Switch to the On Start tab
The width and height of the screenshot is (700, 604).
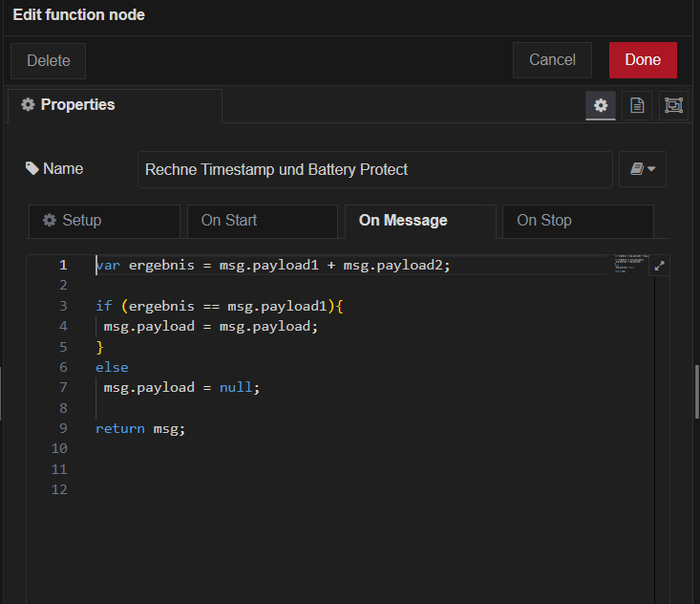262,221
